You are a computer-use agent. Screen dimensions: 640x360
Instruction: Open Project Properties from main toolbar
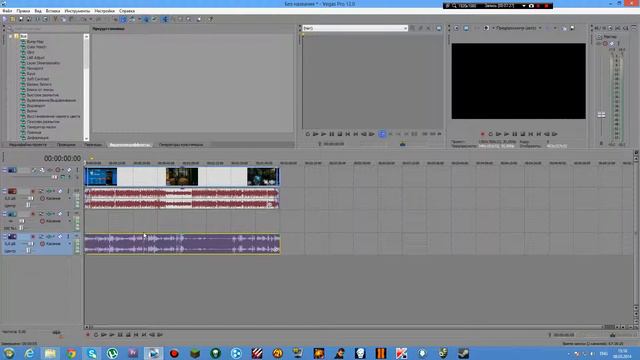pos(45,19)
